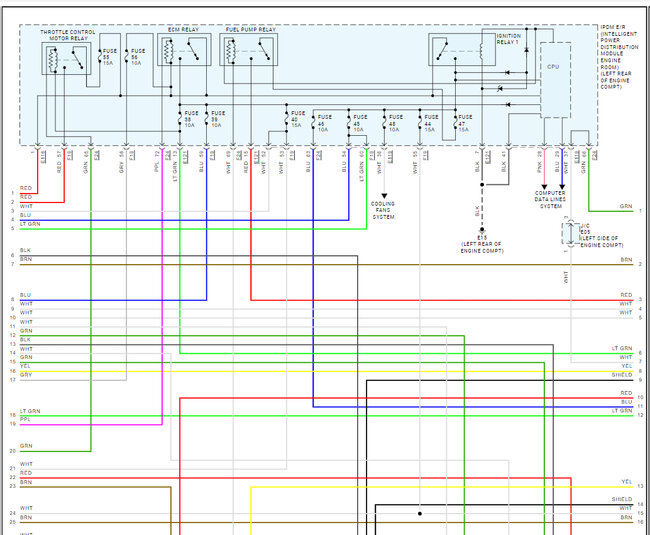
Task: Click the BLK label on left row 6
Action: point(25,251)
